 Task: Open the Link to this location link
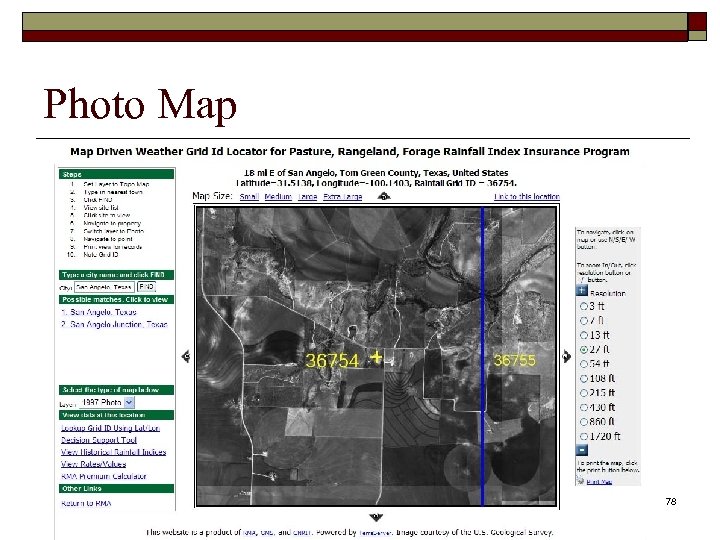click(527, 197)
